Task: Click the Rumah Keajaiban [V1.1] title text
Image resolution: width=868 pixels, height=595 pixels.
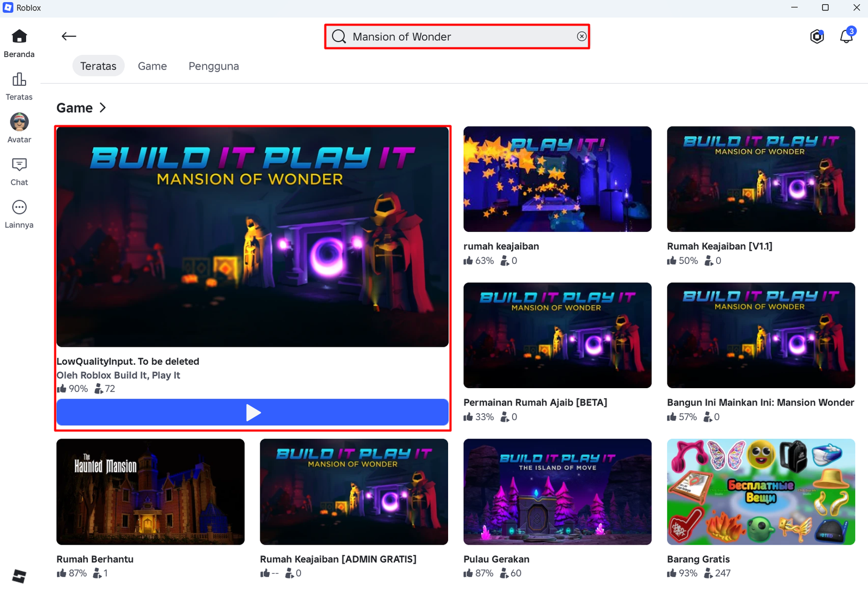Action: tap(720, 246)
